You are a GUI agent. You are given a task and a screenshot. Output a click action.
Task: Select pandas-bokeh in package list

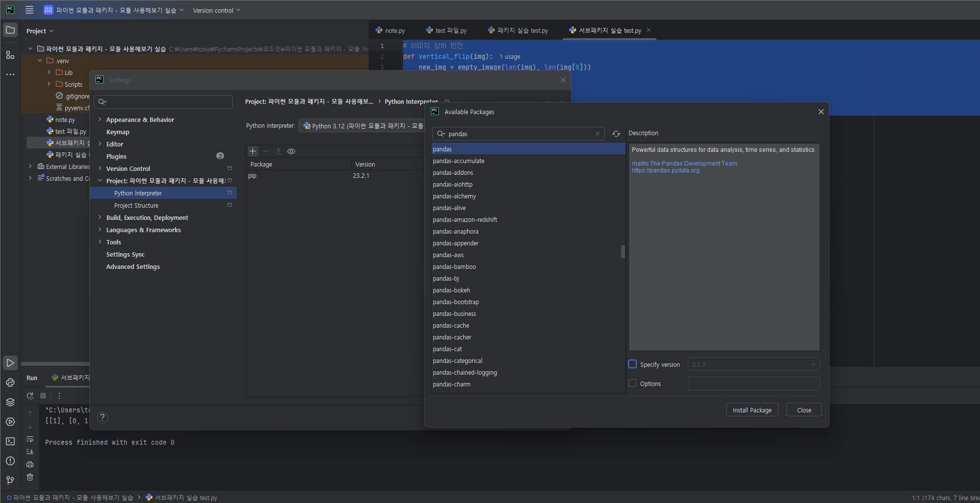528,290
